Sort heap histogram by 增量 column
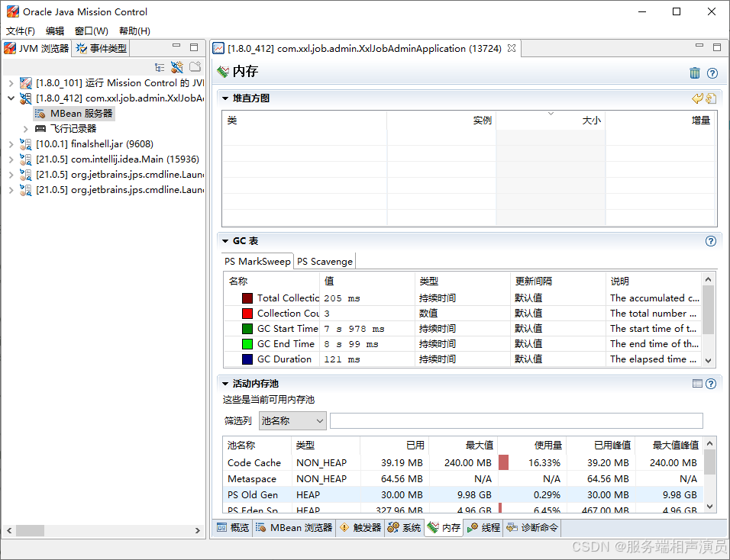The height and width of the screenshot is (560, 730). point(660,121)
